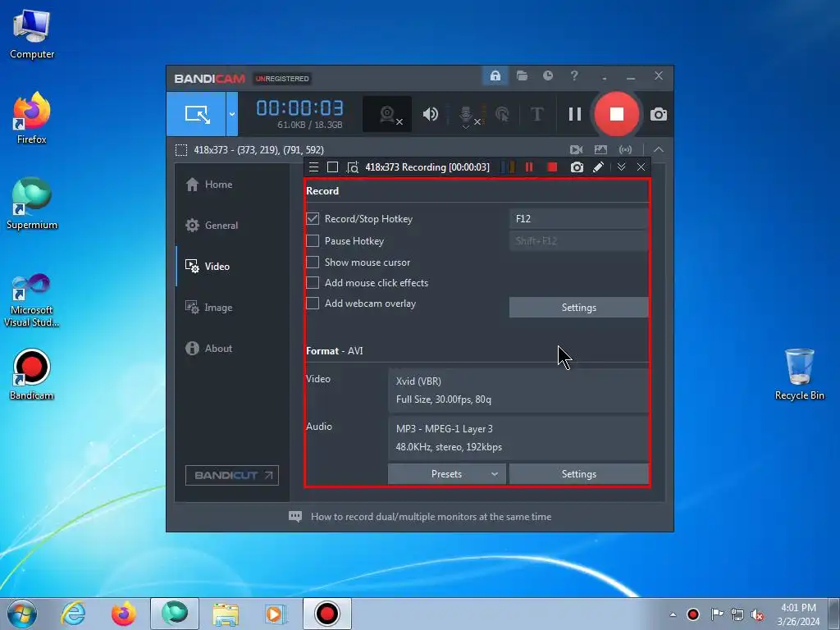Click the broadcast signal icon in status row

(x=625, y=150)
